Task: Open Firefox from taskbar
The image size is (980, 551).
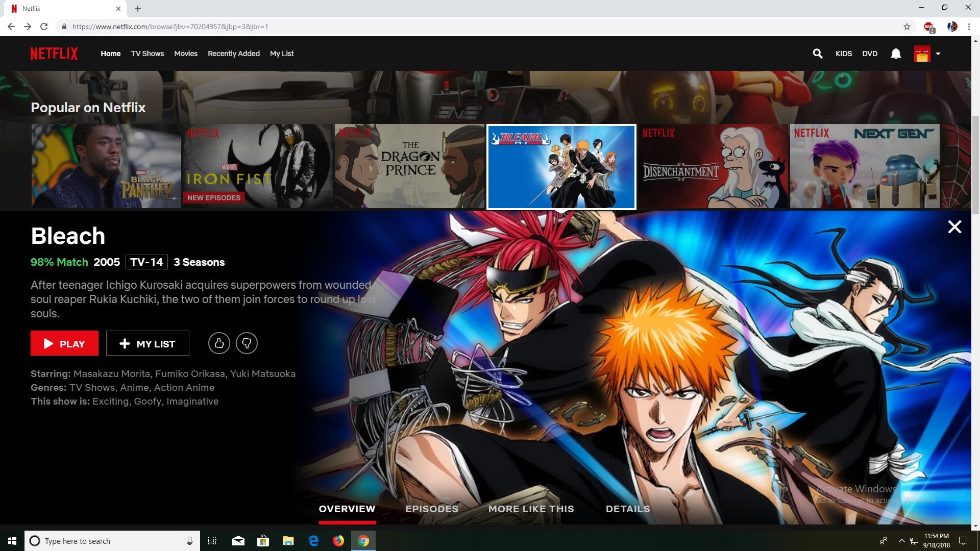Action: click(x=338, y=541)
